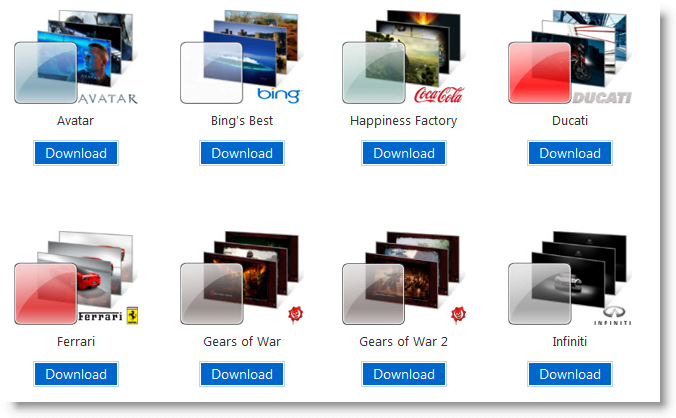This screenshot has width=676, height=418.
Task: Click the "Infiniti" theme name text
Action: (570, 342)
